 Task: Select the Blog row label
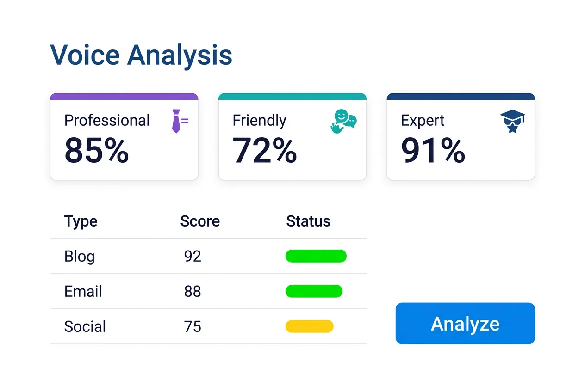80,256
